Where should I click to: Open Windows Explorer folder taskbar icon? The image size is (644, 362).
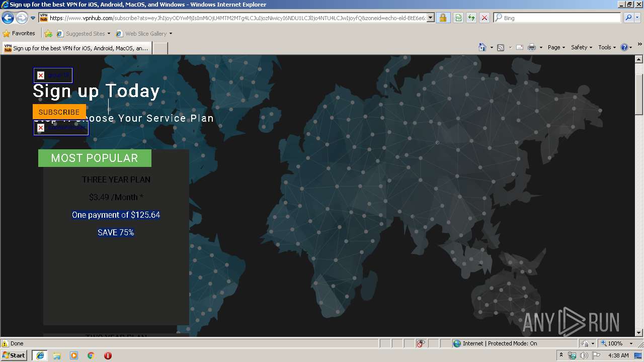[57, 355]
